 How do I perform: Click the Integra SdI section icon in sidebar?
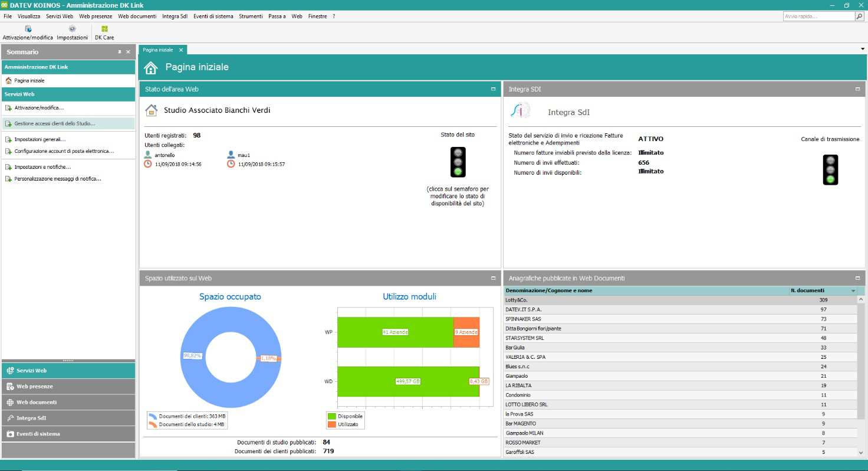tap(11, 418)
